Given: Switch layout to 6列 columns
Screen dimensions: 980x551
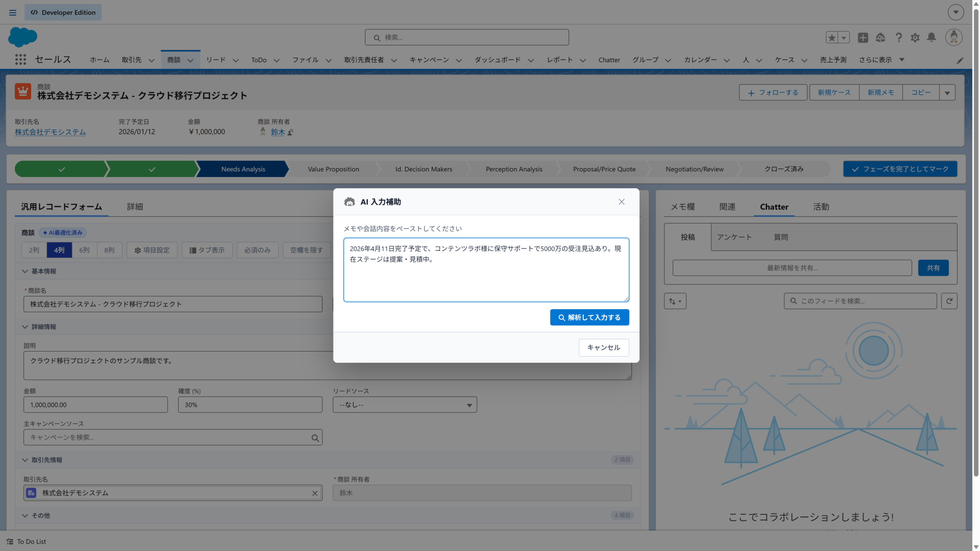Looking at the screenshot, I should (84, 250).
